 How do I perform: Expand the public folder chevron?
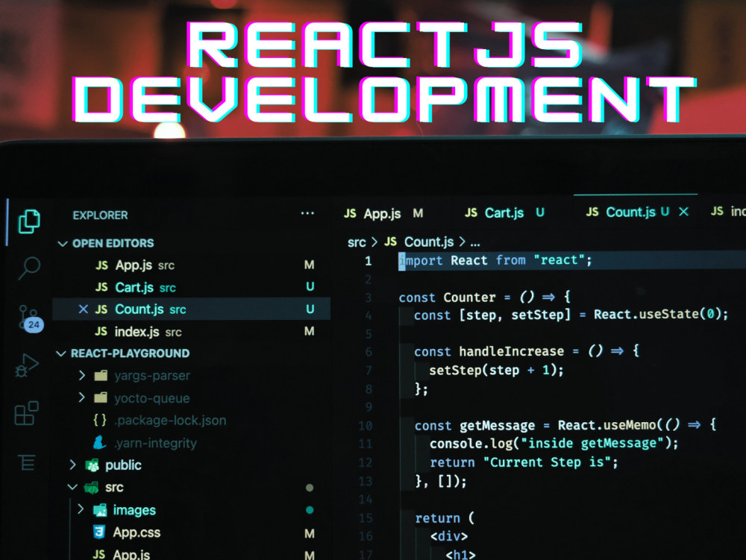coord(73,465)
